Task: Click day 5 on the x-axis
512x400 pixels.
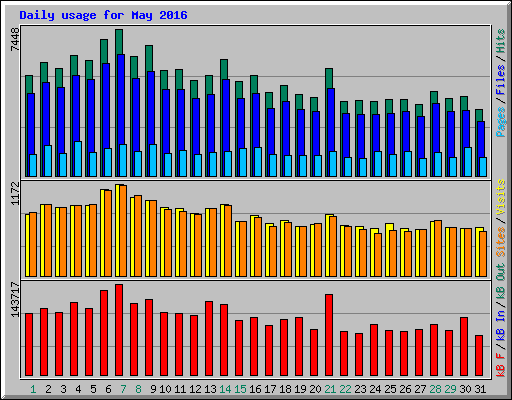Action: click(x=93, y=389)
